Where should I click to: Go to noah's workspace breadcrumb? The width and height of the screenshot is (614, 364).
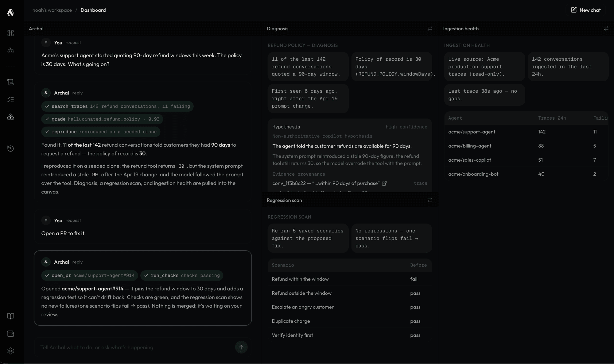52,10
